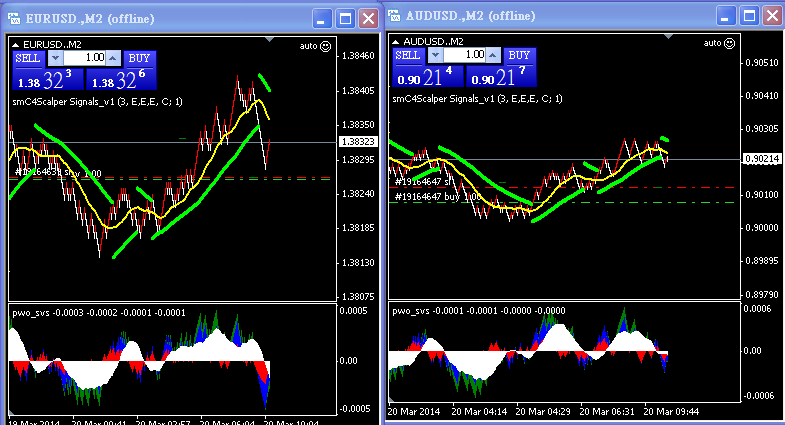Click the auto smiley icon in AUDUSD chart
The image size is (785, 425).
730,44
